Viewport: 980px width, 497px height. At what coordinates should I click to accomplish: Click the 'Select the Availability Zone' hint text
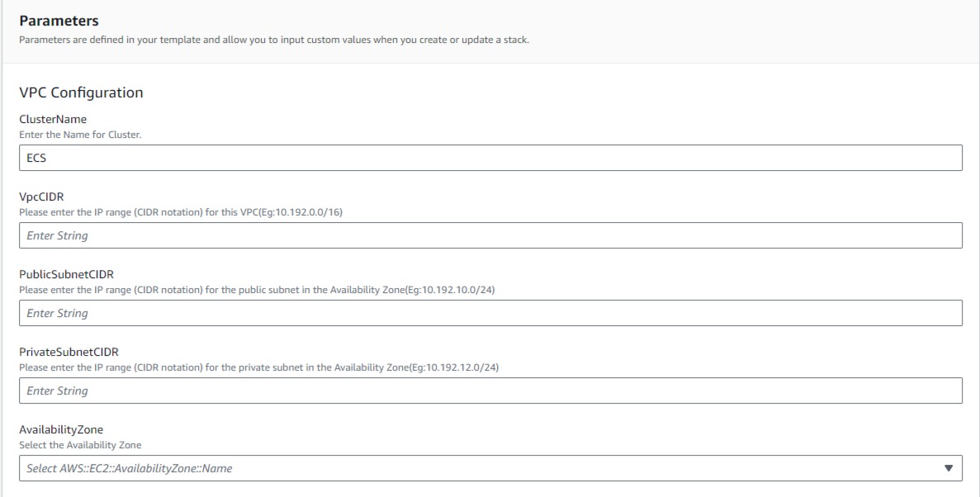coord(81,445)
